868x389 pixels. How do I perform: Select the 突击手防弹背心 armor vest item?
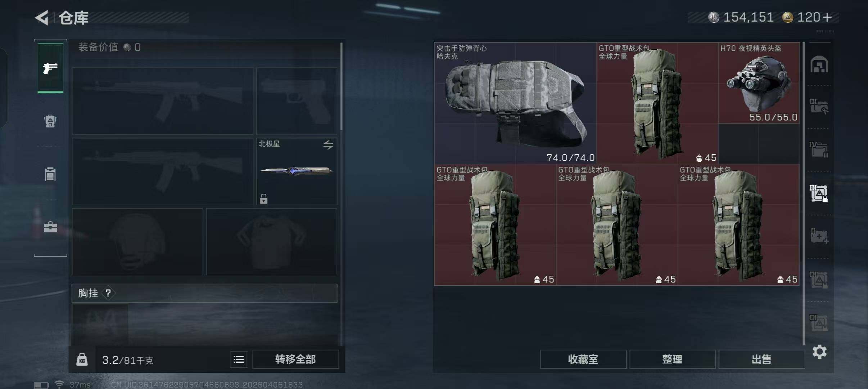515,103
